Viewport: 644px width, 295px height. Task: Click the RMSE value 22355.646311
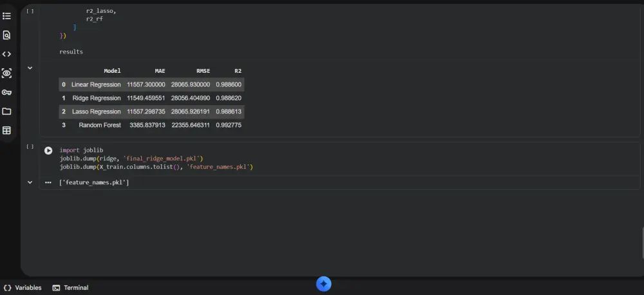click(x=191, y=125)
